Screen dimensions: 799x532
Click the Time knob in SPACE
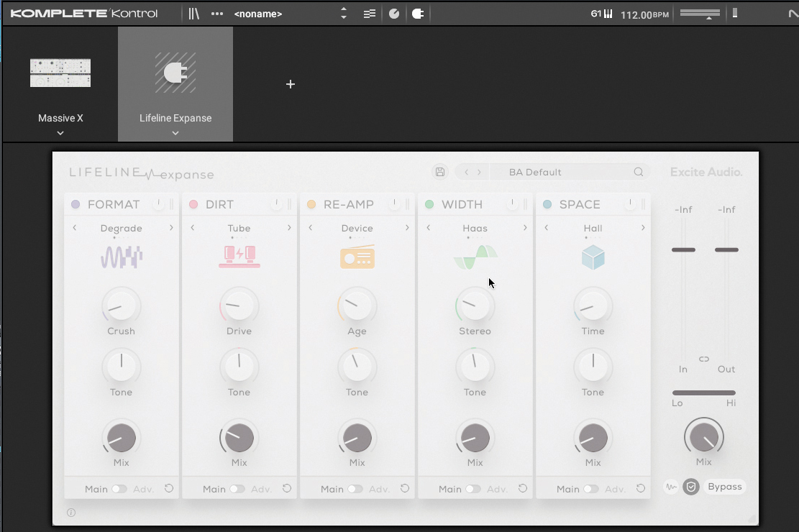(593, 306)
